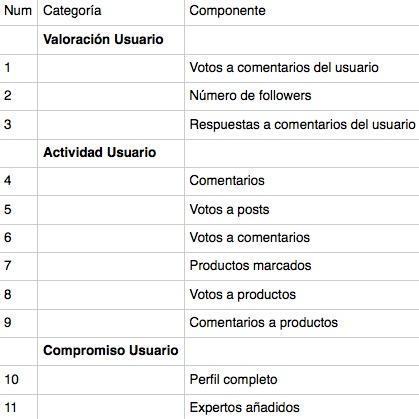Viewport: 419px width, 419px height.
Task: Click the Productos marcados cell
Action: click(x=302, y=266)
